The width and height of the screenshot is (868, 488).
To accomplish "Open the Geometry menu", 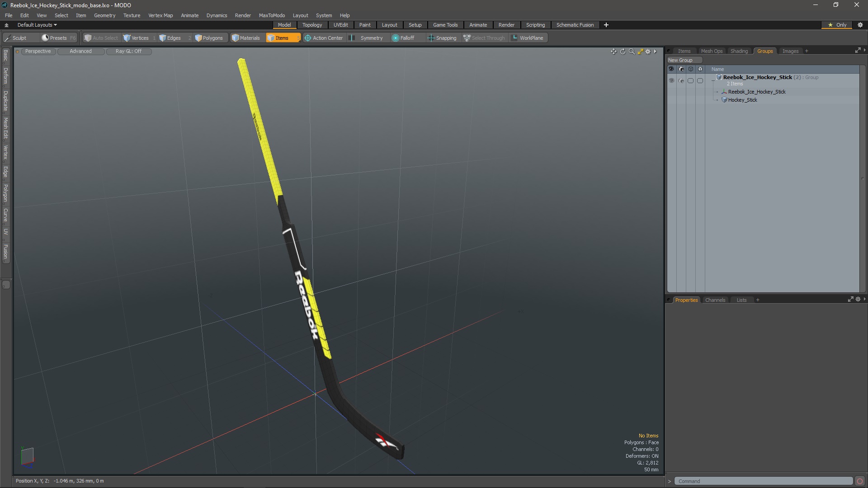I will click(x=104, y=15).
